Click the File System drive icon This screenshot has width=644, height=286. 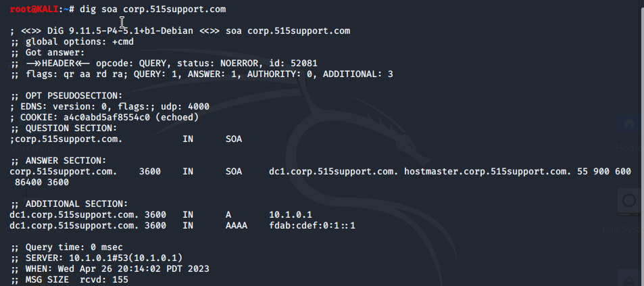(x=630, y=203)
